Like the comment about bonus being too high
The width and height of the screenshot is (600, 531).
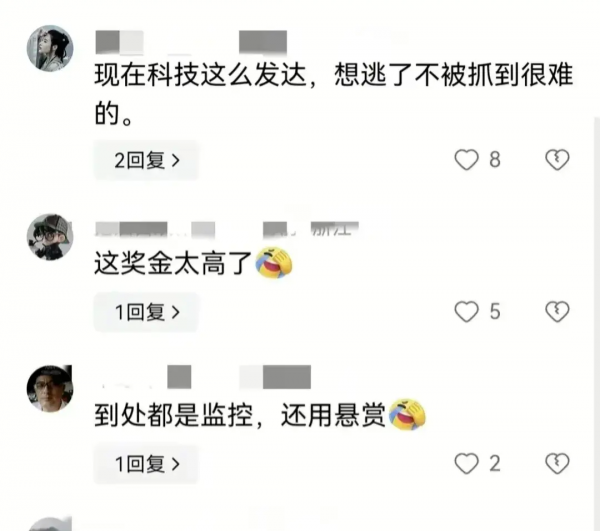tap(466, 311)
